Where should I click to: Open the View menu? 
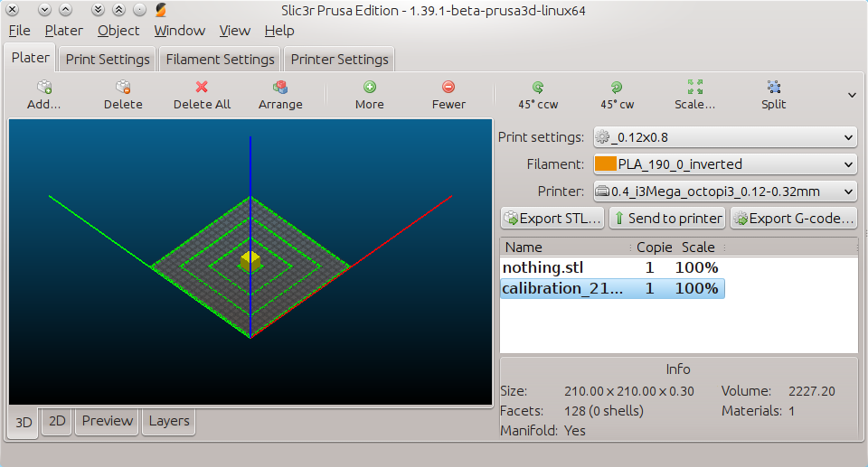235,31
